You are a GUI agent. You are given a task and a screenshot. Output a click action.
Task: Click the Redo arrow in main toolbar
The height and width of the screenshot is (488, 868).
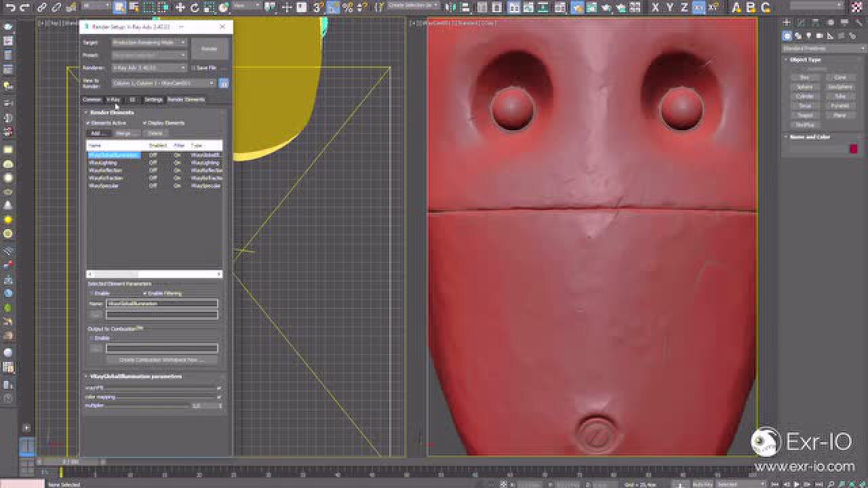(25, 7)
